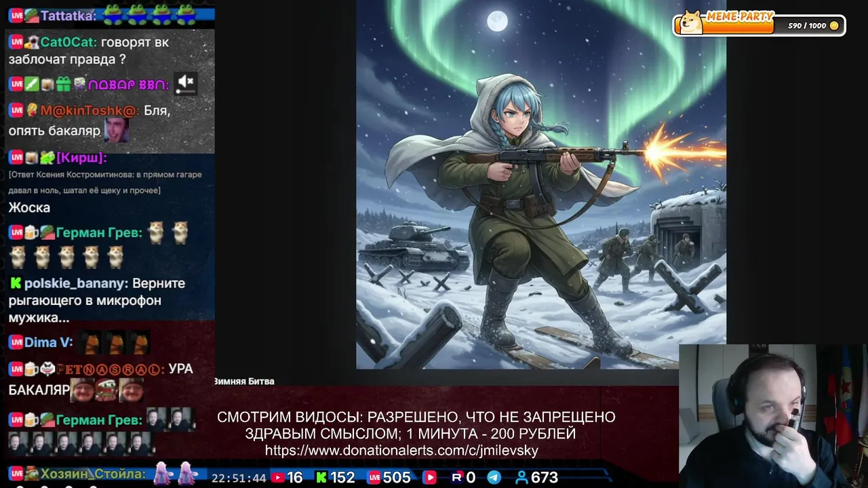Click the puzzle badge beside [Кирш]

coord(47,157)
